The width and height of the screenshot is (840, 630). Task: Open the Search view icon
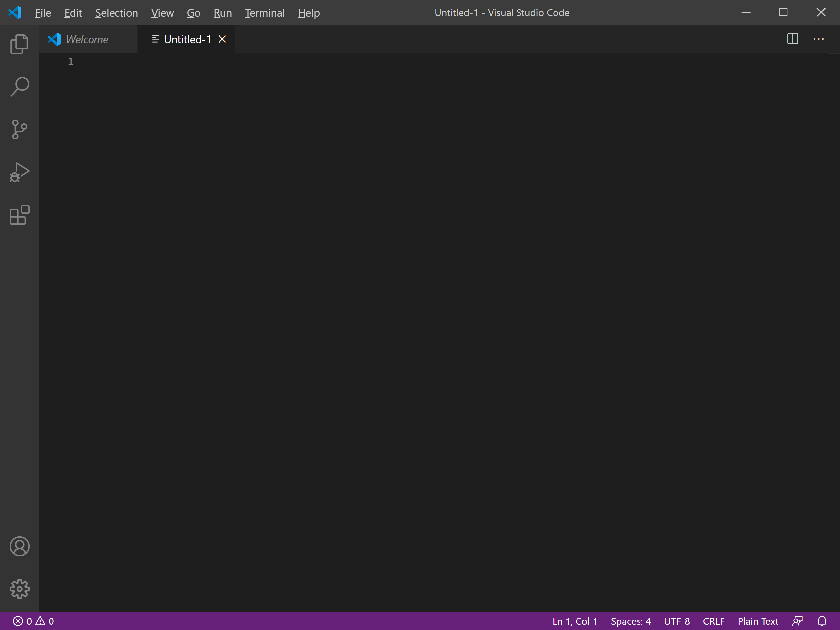pos(19,87)
